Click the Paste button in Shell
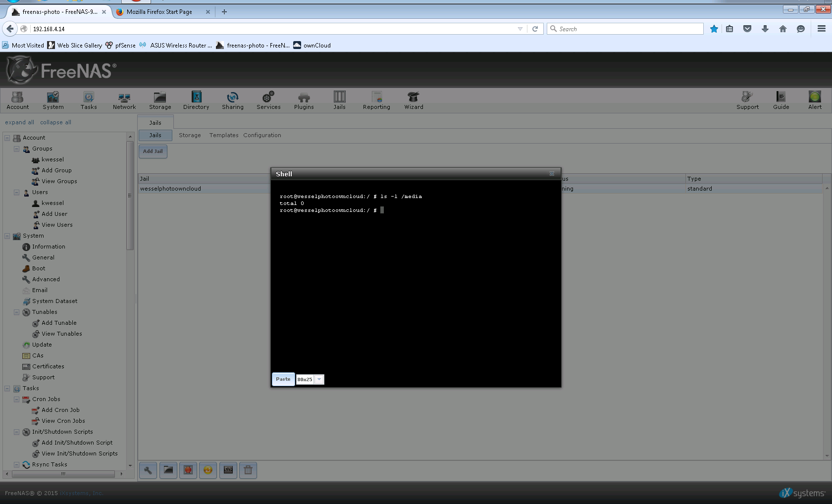The width and height of the screenshot is (832, 504). (283, 379)
